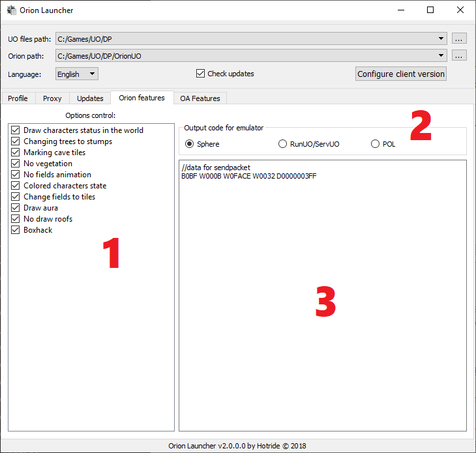Open the Proxy tab
The height and width of the screenshot is (453, 476).
(52, 98)
